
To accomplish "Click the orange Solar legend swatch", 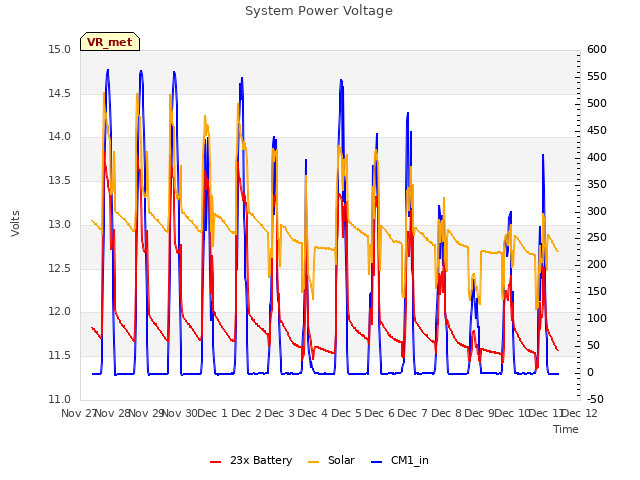I will [313, 462].
